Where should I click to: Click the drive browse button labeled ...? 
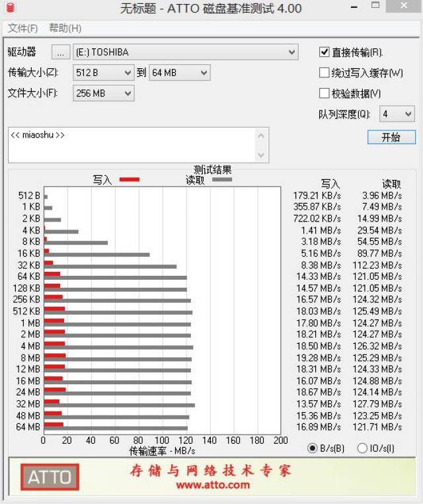(x=61, y=52)
